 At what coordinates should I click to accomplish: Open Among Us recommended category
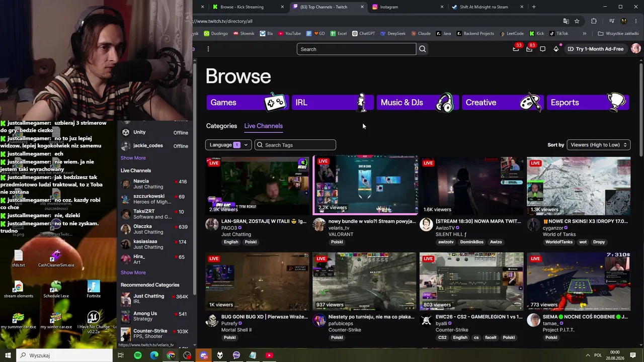pos(154,316)
